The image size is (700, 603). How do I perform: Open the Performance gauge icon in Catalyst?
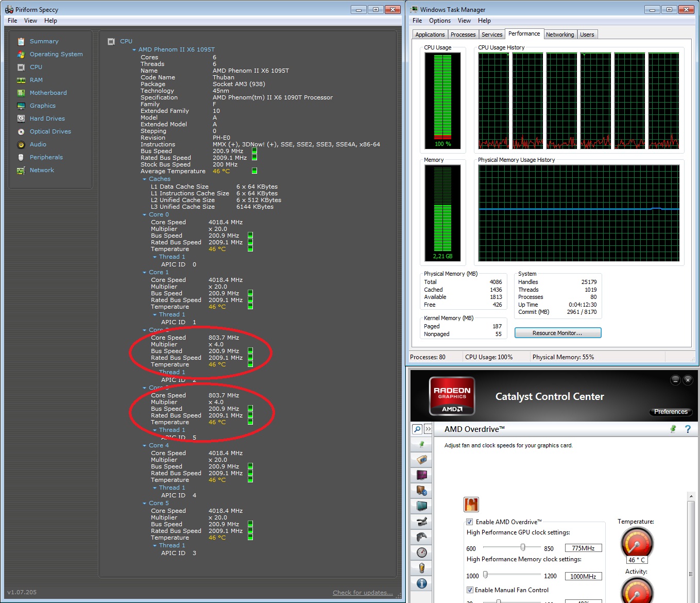coord(422,552)
